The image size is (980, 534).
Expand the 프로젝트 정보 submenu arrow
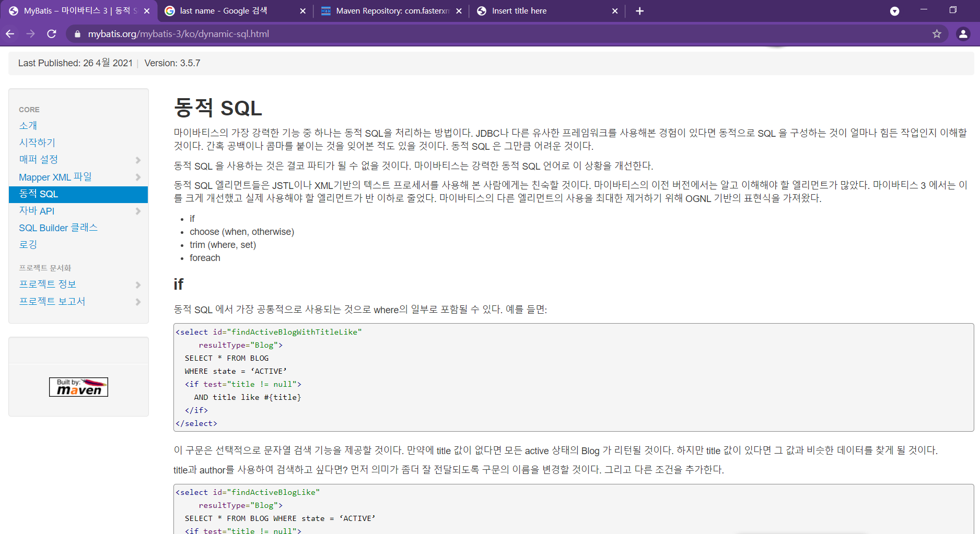click(138, 285)
